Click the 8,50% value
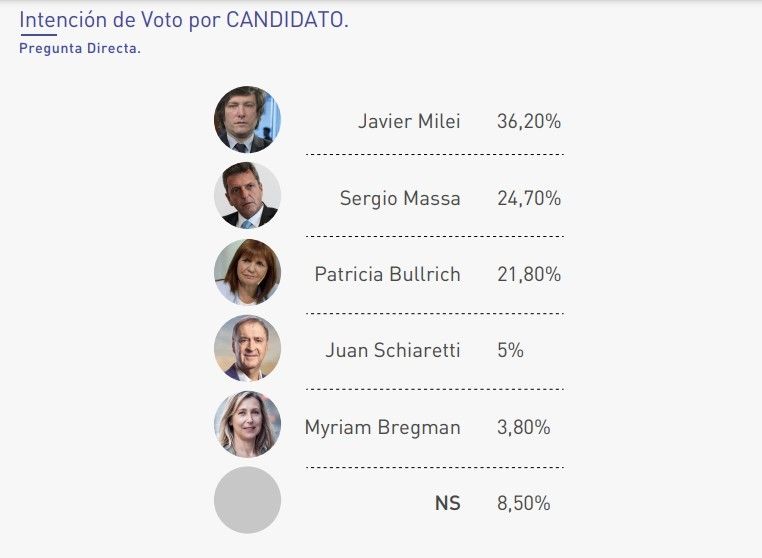The height and width of the screenshot is (558, 762). pos(523,503)
